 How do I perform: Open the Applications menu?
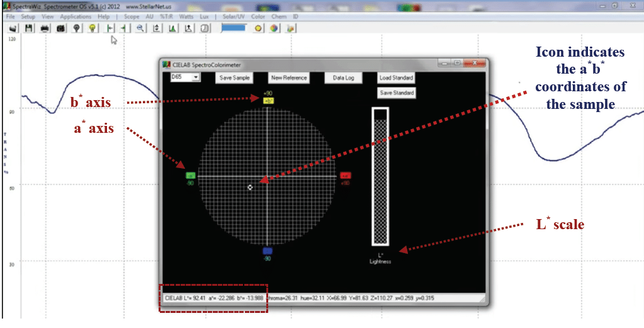[x=76, y=16]
